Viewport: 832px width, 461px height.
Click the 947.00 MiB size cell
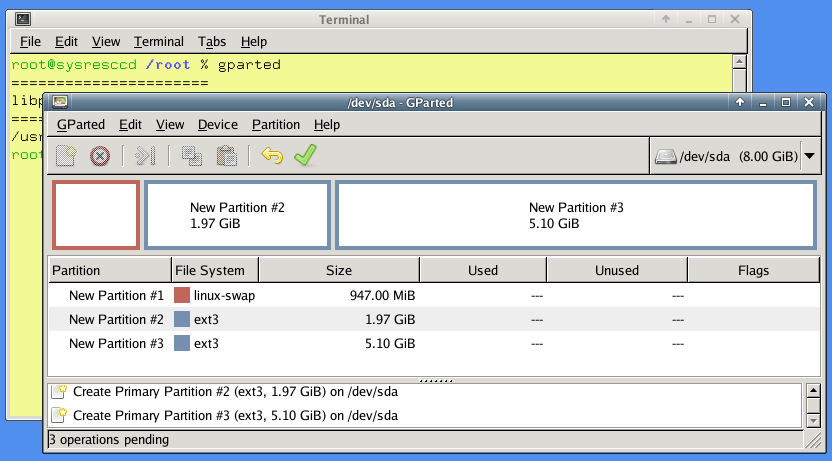click(x=383, y=295)
